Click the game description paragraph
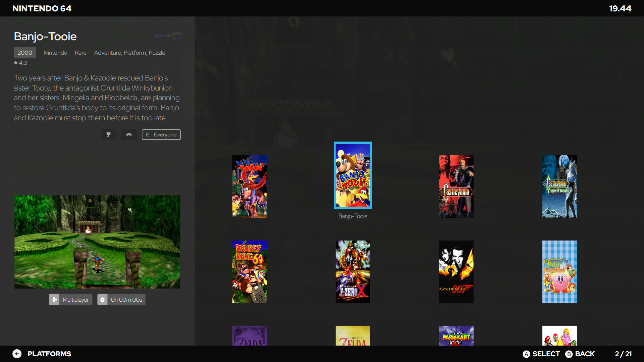Viewport: 644px width, 362px height. pos(97,98)
